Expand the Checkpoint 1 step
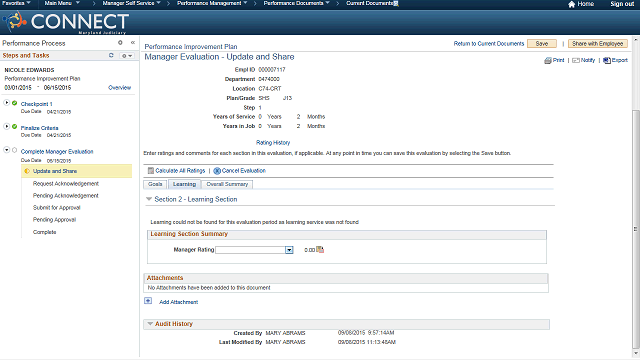Viewport: 640px width, 360px height. coord(7,102)
